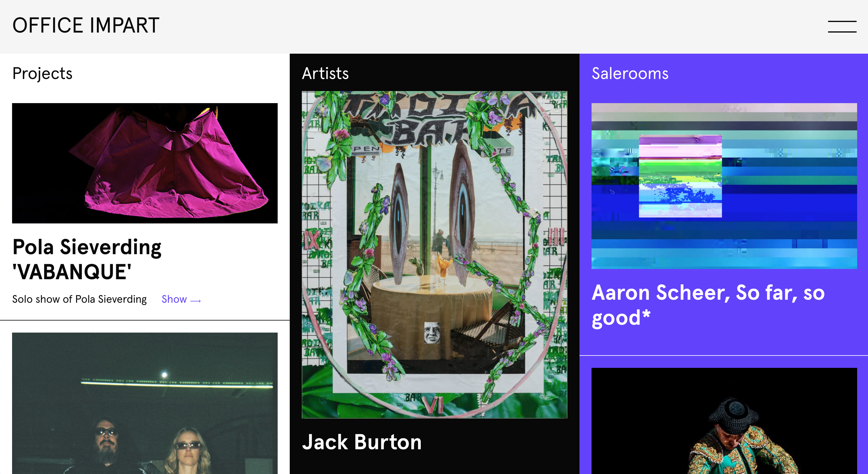Image resolution: width=868 pixels, height=474 pixels.
Task: Click Solo show of Pola Sieverding text
Action: click(x=79, y=299)
